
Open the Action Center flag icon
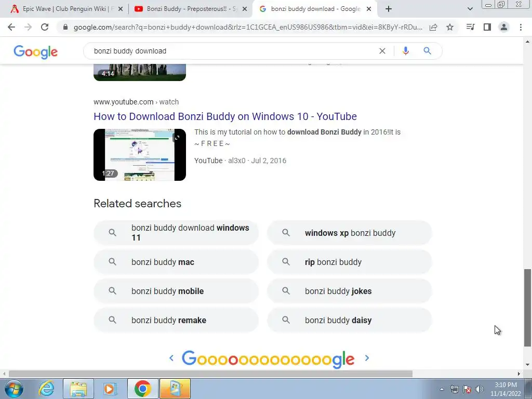point(467,389)
